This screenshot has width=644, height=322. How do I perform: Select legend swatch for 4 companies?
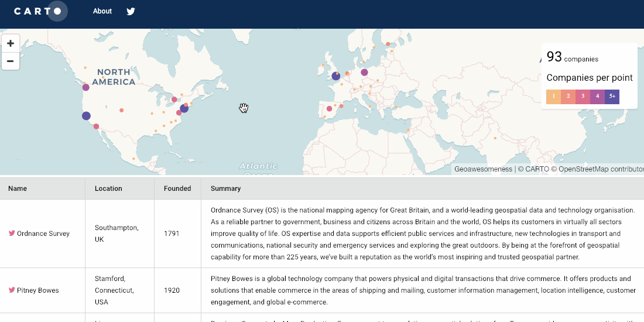click(598, 97)
